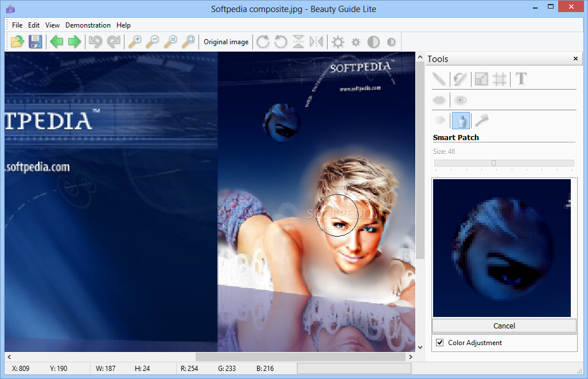The width and height of the screenshot is (588, 379).
Task: Undo the last edit
Action: [96, 42]
